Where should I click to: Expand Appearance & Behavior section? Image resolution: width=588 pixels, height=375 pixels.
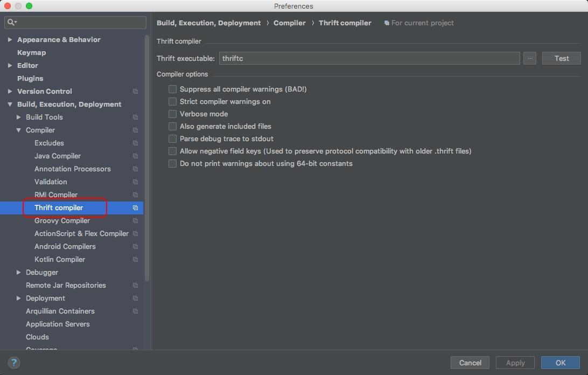tap(10, 39)
